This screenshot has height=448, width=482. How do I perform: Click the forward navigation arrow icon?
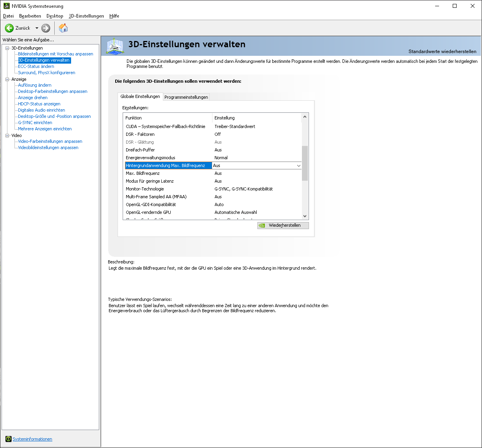(46, 28)
